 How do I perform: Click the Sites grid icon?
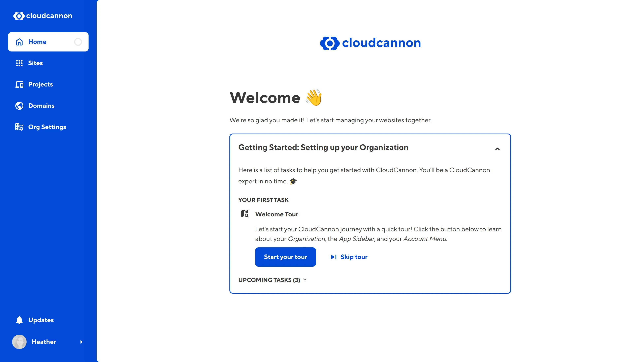click(x=19, y=63)
